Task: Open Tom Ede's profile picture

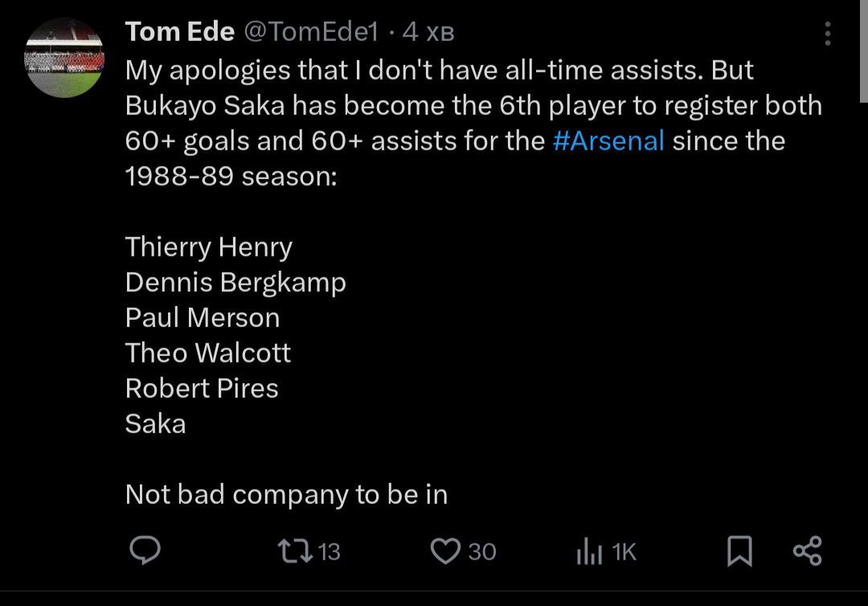Action: [x=64, y=58]
